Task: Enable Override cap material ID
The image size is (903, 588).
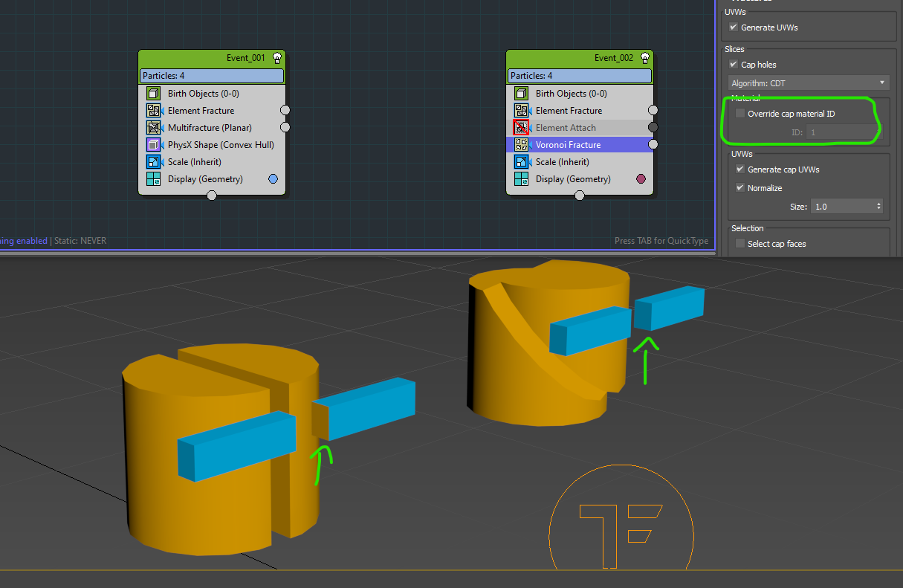Action: pyautogui.click(x=740, y=114)
